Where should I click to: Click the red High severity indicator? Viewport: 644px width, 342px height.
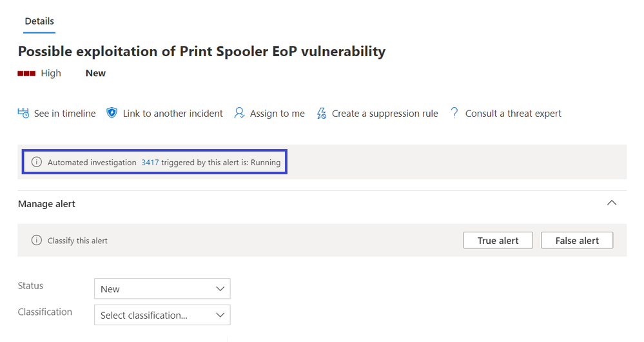(26, 74)
